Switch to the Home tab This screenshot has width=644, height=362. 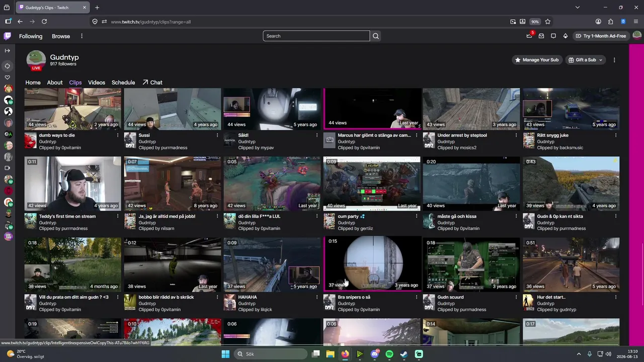33,82
